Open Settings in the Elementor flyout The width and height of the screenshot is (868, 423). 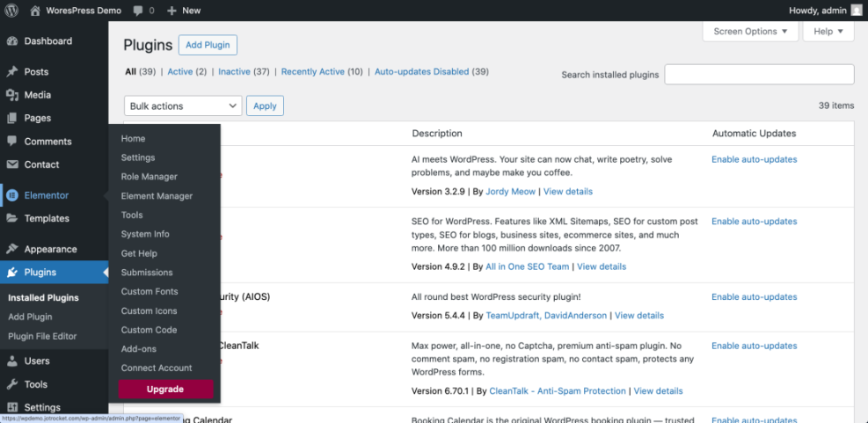tap(138, 157)
